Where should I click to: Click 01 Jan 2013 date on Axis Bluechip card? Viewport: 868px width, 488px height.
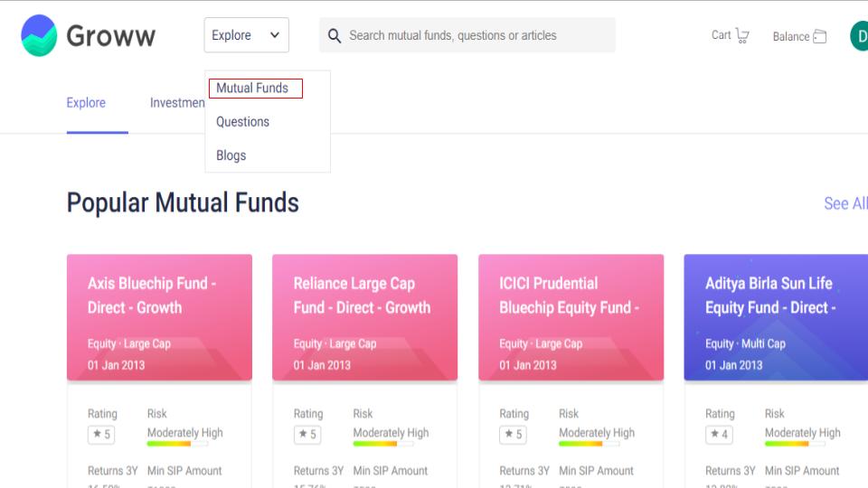(116, 365)
